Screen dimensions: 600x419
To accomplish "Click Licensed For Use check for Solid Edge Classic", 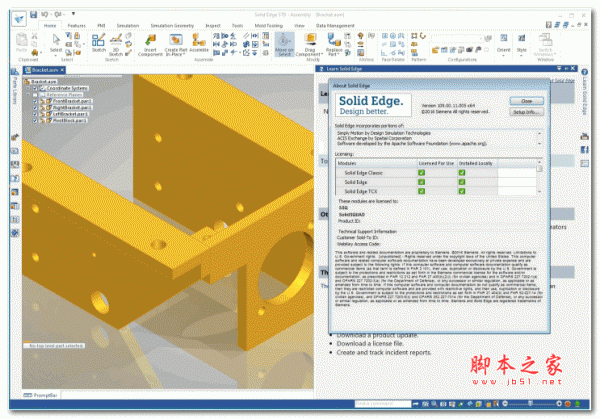I will point(421,173).
